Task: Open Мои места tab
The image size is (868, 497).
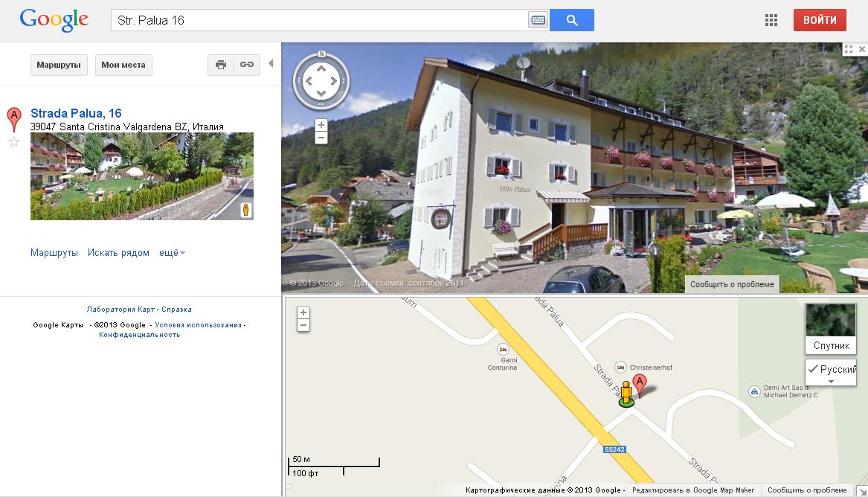Action: (123, 65)
